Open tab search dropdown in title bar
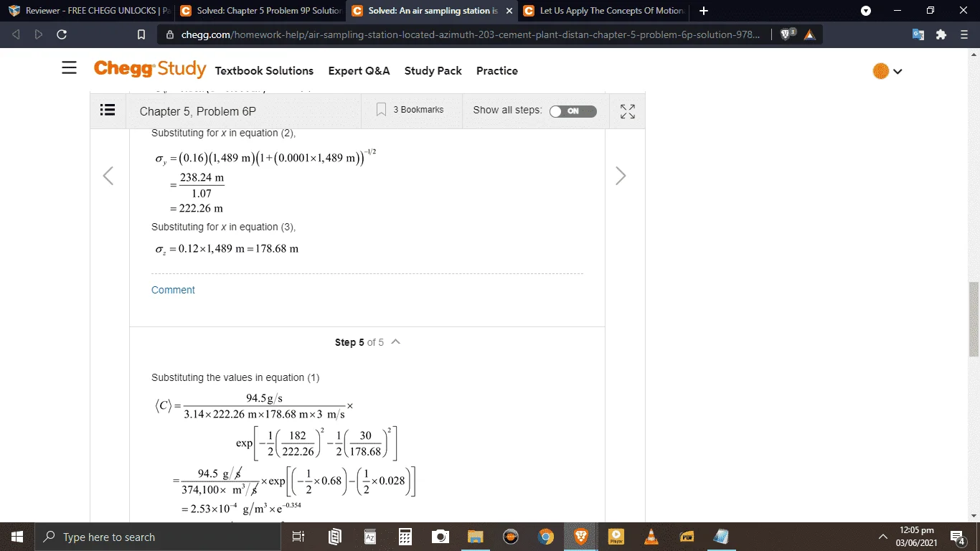The height and width of the screenshot is (551, 980). 865,11
